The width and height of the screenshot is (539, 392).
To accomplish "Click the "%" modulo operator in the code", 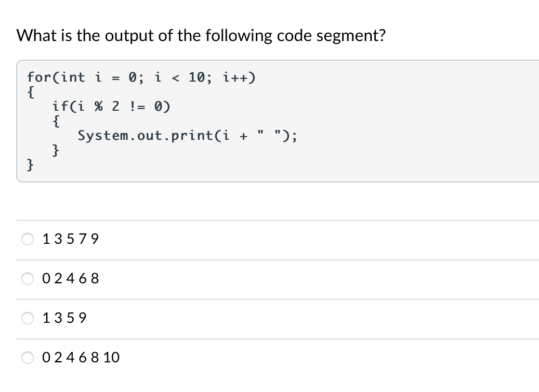I will (98, 107).
